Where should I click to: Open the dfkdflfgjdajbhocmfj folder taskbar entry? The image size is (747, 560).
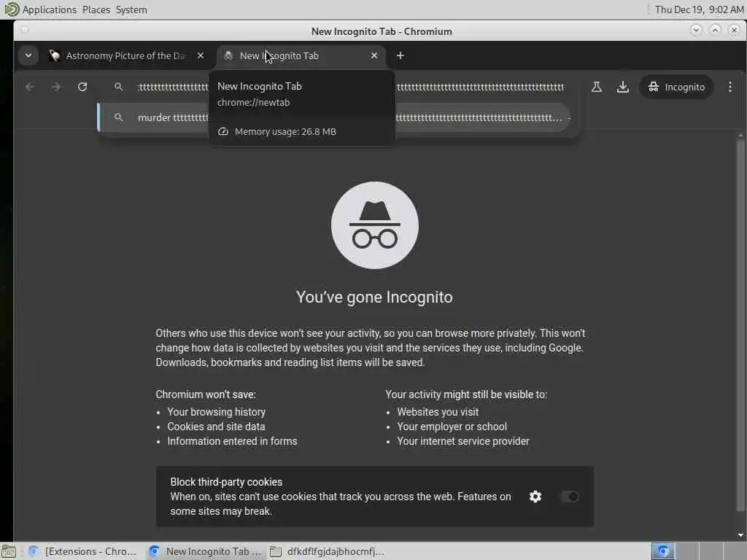click(327, 551)
